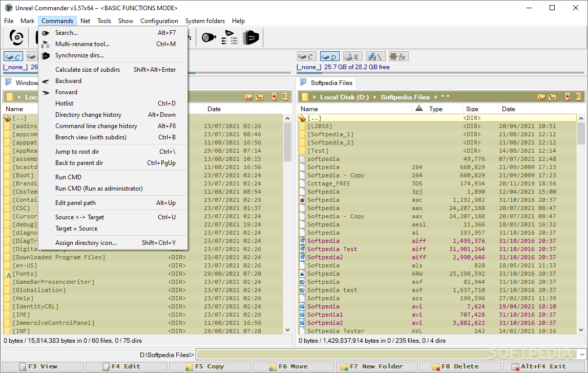Click parent folder icon in left panel
The width and height of the screenshot is (588, 373).
coord(260,97)
